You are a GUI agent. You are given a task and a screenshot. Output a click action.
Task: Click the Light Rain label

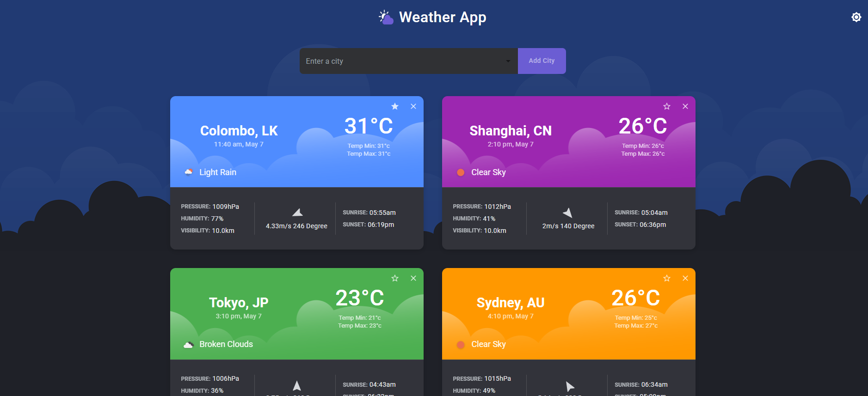point(218,172)
